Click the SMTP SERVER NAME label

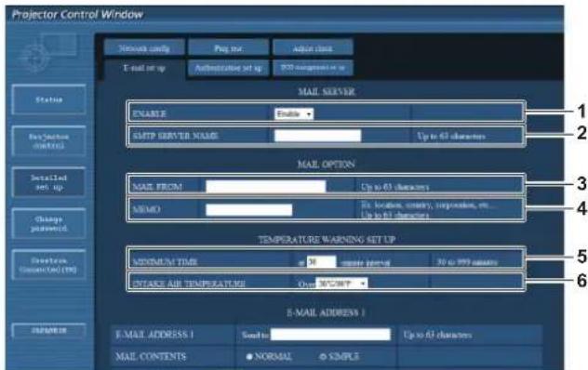175,136
